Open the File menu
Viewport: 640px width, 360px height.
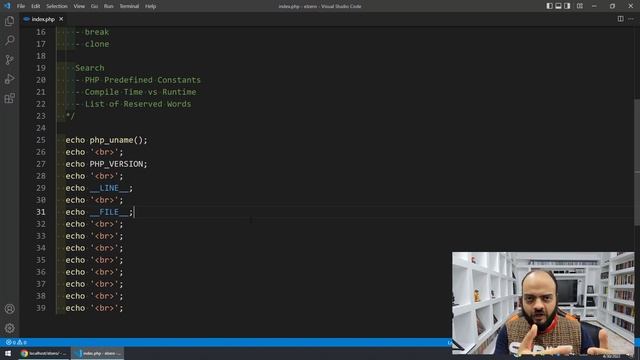click(21, 6)
